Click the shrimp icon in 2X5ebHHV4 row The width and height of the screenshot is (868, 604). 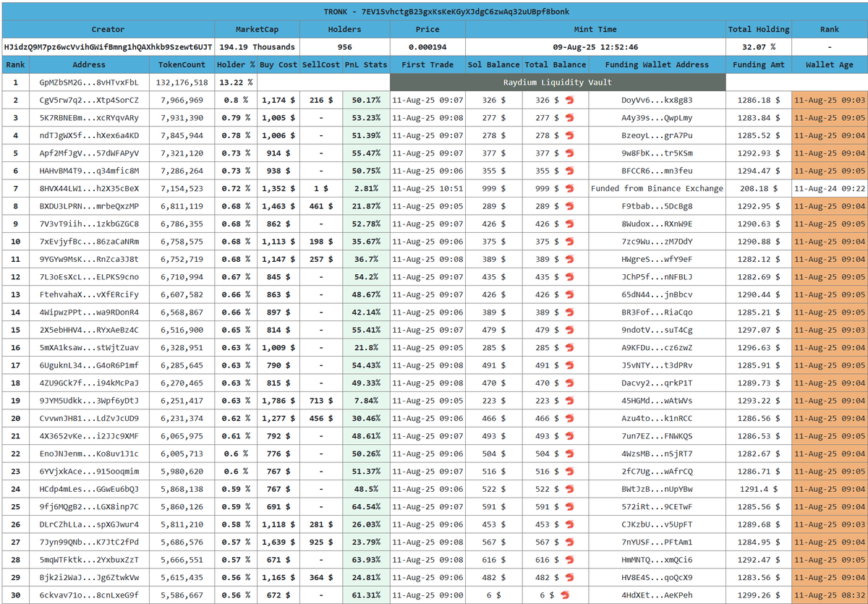click(x=569, y=330)
